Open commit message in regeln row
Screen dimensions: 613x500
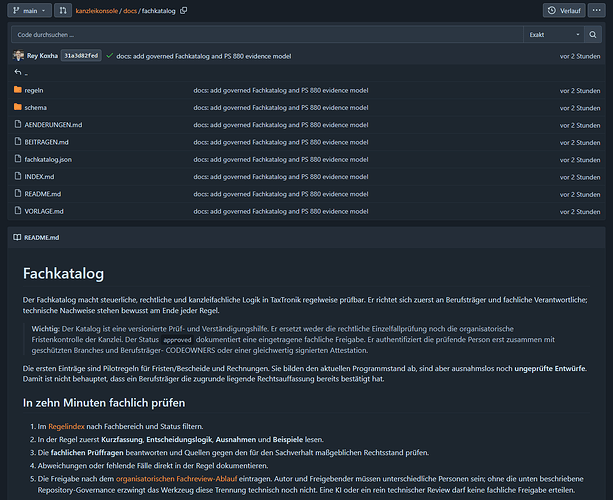(281, 91)
